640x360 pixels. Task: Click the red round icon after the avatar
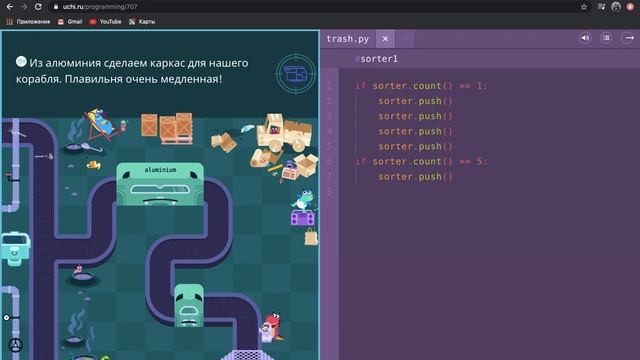pyautogui.click(x=630, y=7)
